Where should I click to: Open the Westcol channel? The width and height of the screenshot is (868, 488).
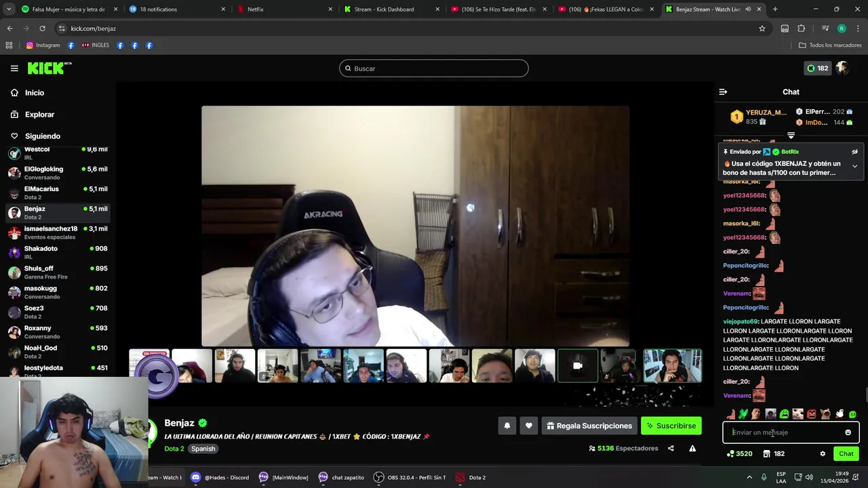pyautogui.click(x=58, y=152)
